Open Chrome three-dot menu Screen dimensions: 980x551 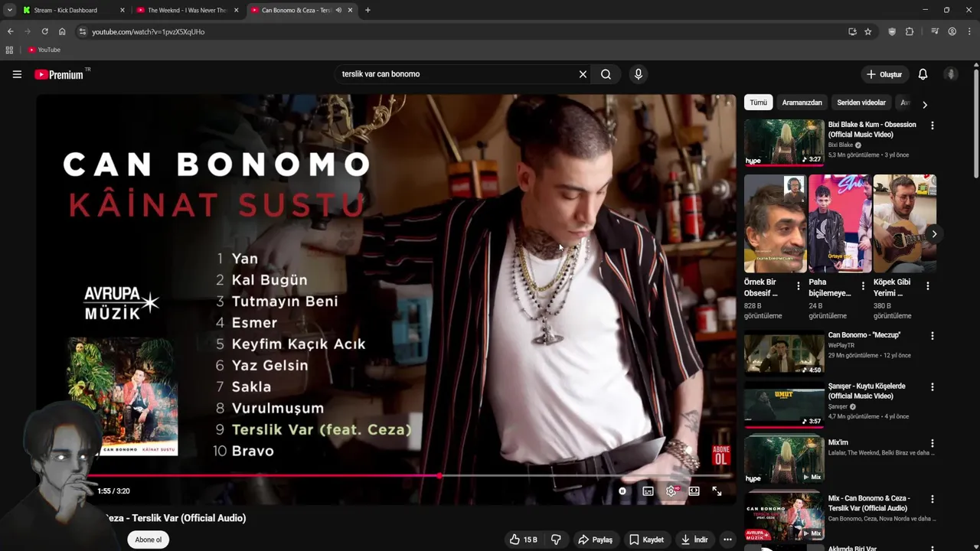pos(969,31)
